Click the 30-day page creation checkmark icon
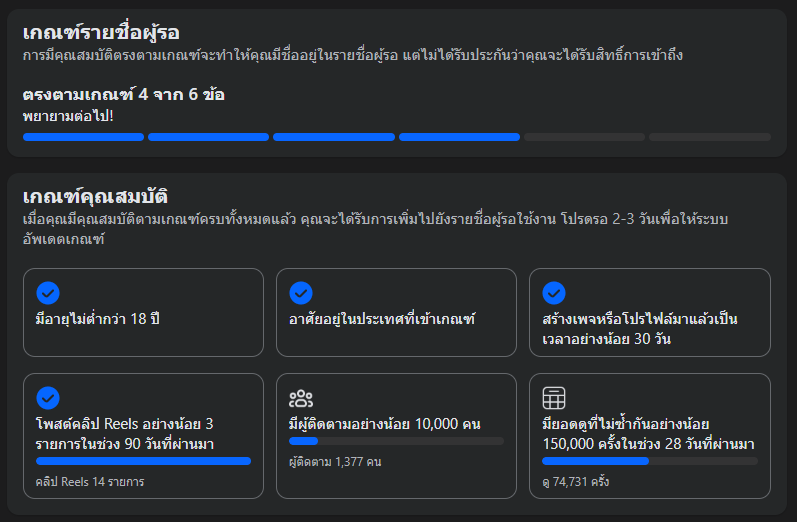This screenshot has height=522, width=797. [554, 293]
